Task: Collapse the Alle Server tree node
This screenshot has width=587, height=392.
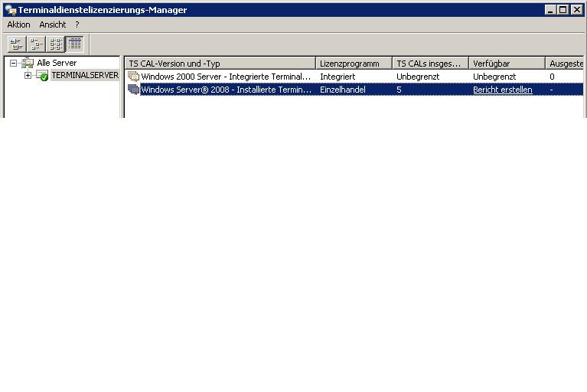Action: (x=14, y=63)
